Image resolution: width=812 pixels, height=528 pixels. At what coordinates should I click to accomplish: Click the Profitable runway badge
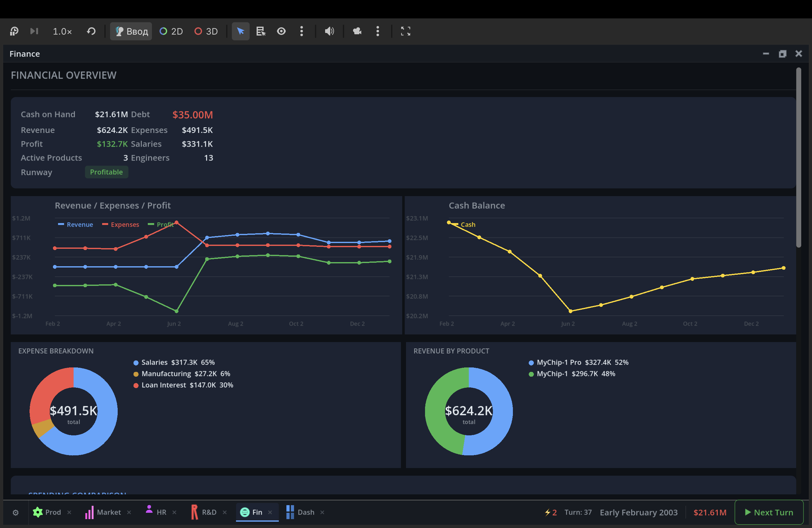tap(106, 172)
